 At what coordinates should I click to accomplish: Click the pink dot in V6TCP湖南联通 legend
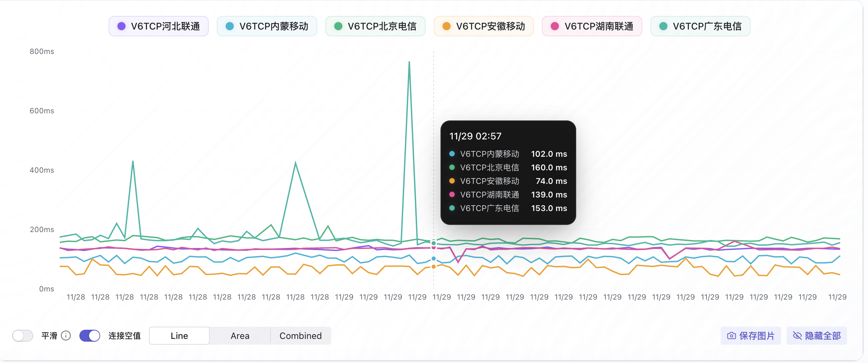pos(554,26)
